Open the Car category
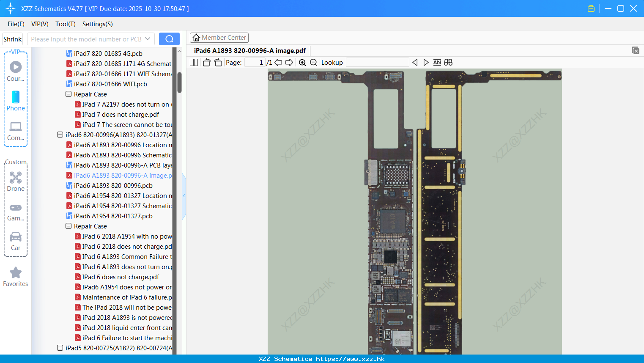644x363 pixels. click(x=16, y=241)
